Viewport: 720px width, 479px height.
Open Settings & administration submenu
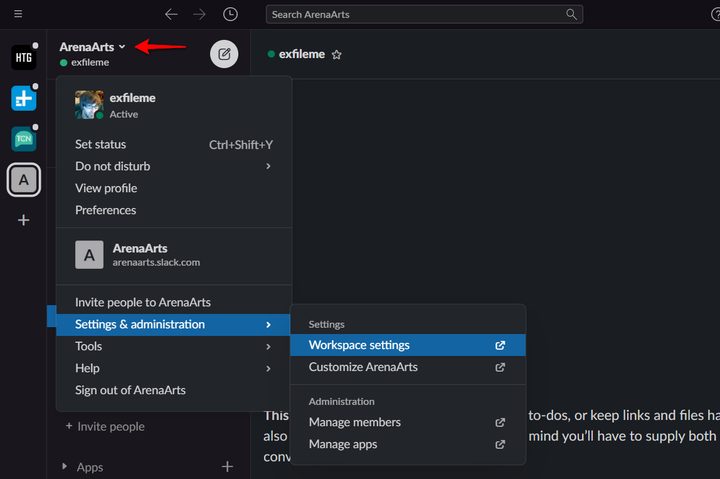point(174,324)
